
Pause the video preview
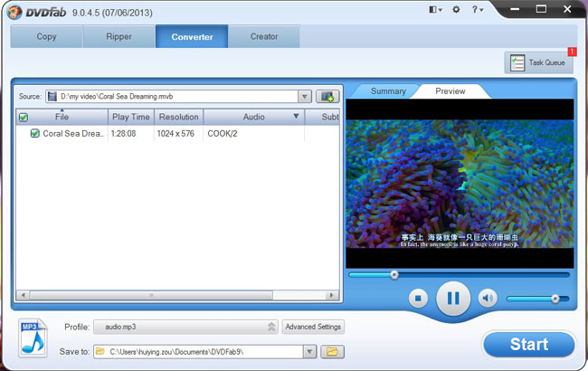[453, 299]
